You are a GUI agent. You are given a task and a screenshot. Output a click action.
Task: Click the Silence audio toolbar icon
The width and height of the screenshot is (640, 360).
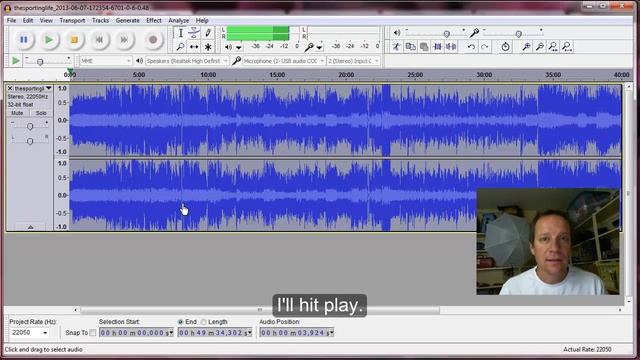tap(451, 47)
